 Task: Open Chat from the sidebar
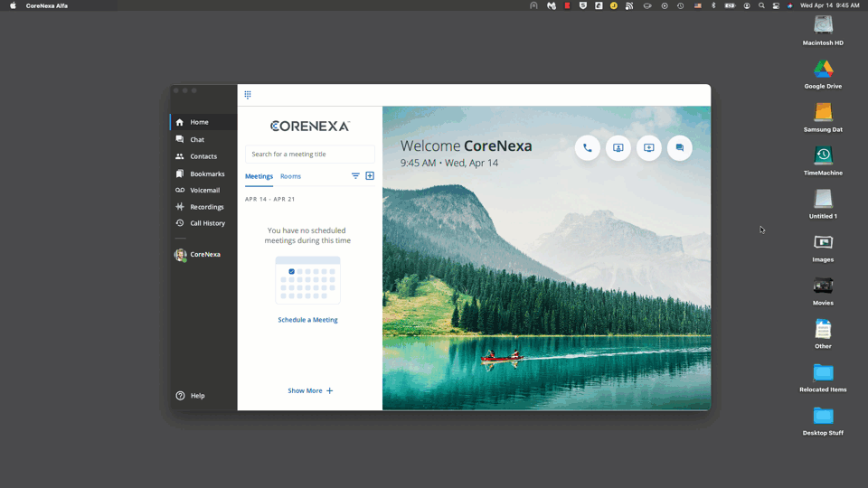click(203, 139)
